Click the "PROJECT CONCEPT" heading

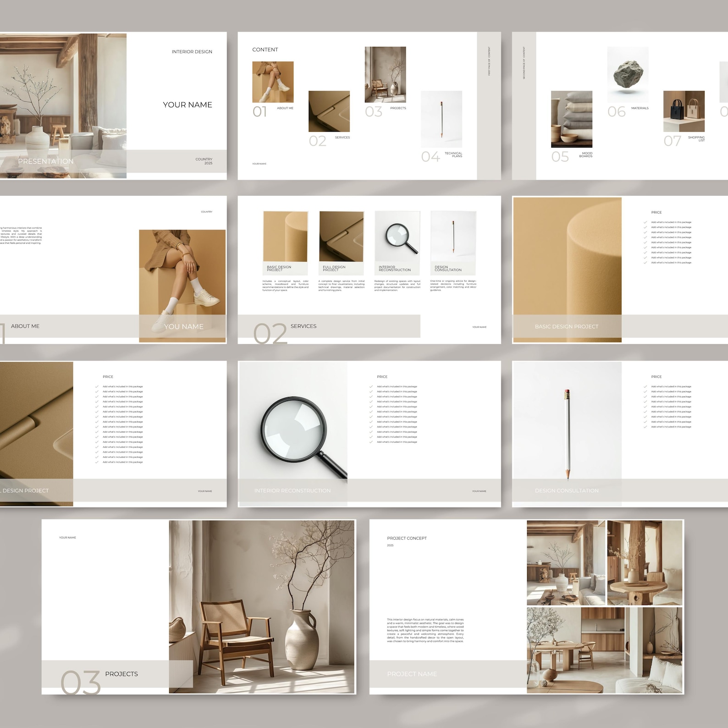point(407,538)
